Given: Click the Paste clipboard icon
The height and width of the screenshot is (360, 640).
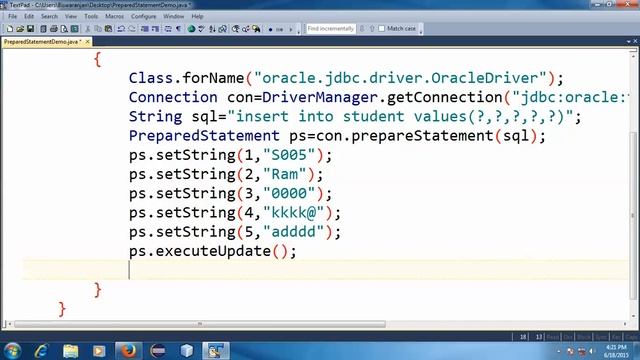Looking at the screenshot, I should click(108, 29).
